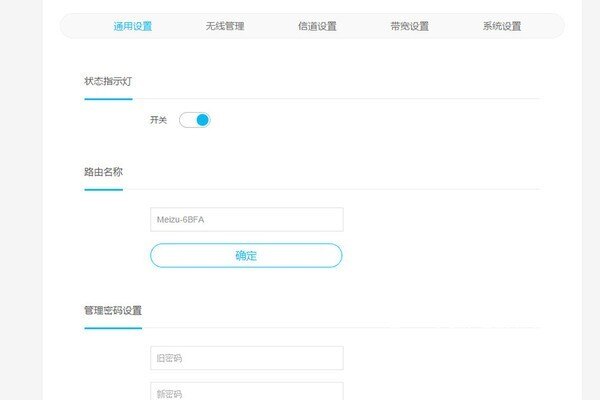The image size is (600, 400).
Task: Switch to the 通用设置 tab
Action: 133,26
